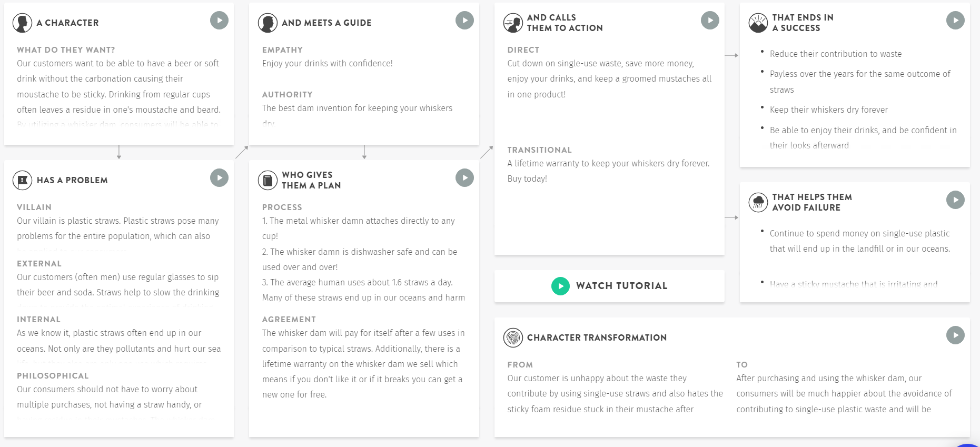Edit the Direct call-to-action text
The height and width of the screenshot is (447, 980).
[x=609, y=79]
